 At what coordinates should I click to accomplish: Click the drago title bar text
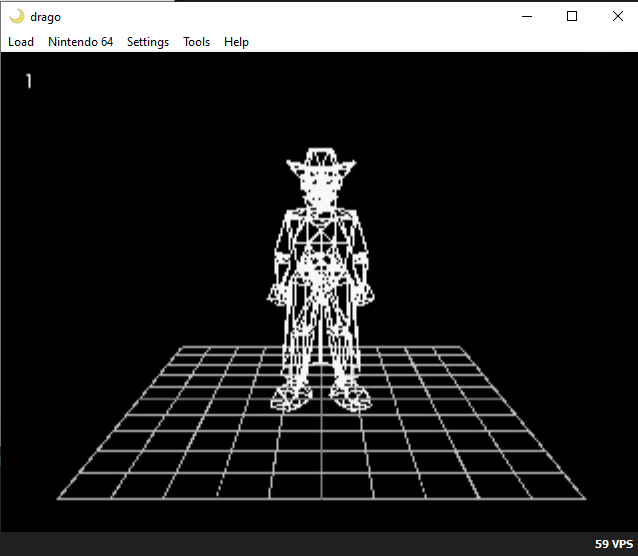click(x=45, y=16)
